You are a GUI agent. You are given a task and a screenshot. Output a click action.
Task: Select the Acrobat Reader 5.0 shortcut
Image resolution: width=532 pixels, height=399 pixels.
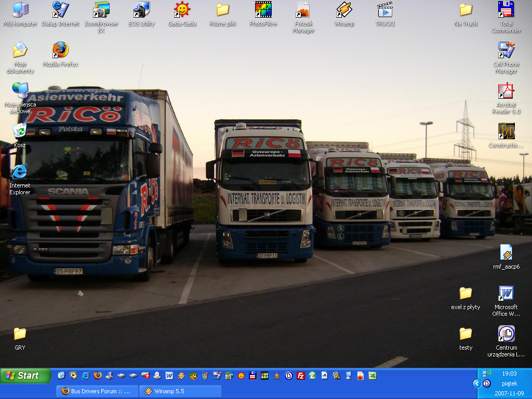click(x=506, y=98)
